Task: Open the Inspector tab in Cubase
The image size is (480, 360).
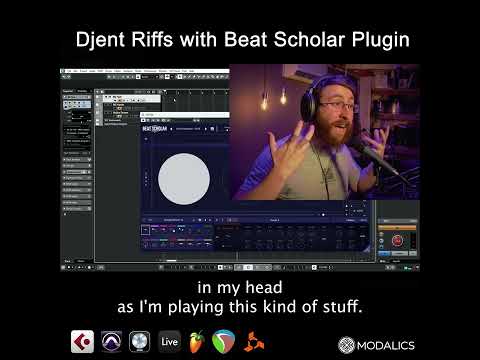Action: coord(68,91)
